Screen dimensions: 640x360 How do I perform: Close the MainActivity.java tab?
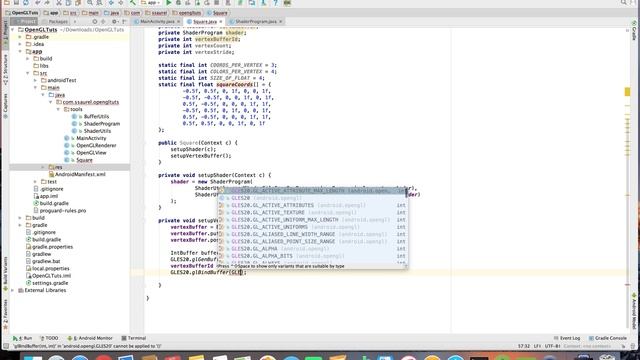(178, 21)
